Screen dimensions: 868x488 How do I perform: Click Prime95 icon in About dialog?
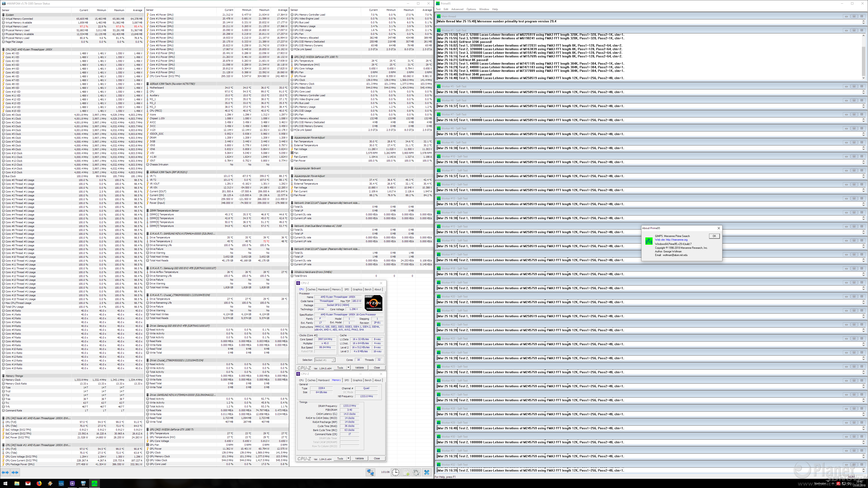tap(649, 241)
